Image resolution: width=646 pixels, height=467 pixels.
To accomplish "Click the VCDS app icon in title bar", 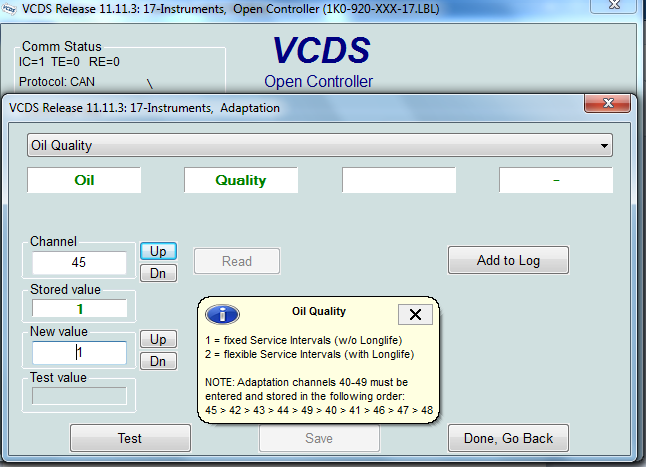I will pos(9,9).
